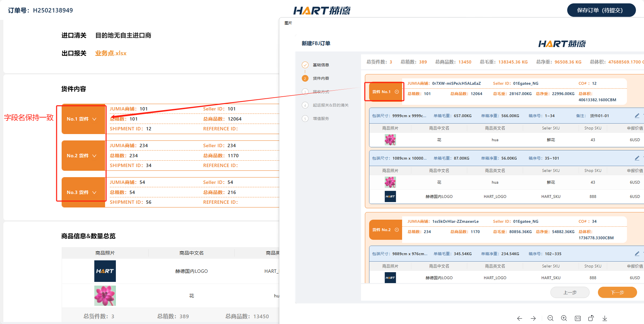Expand the No.2 货件 section
This screenshot has height=324, width=644.
coord(94,156)
